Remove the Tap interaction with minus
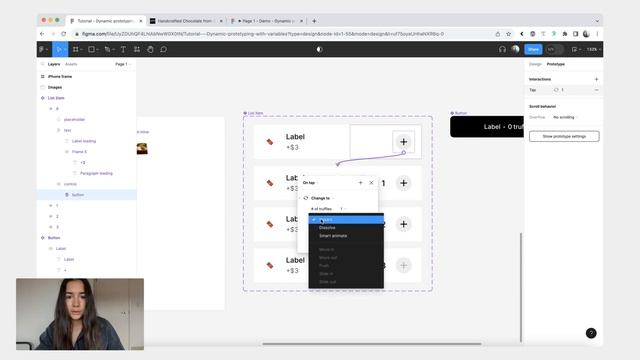Image resolution: width=640 pixels, height=360 pixels. [596, 90]
